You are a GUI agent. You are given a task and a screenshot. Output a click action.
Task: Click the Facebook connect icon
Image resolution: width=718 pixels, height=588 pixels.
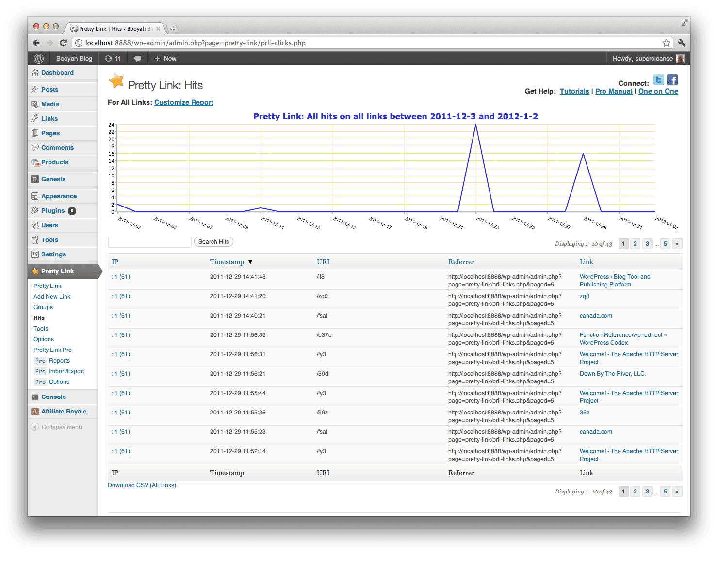[672, 80]
